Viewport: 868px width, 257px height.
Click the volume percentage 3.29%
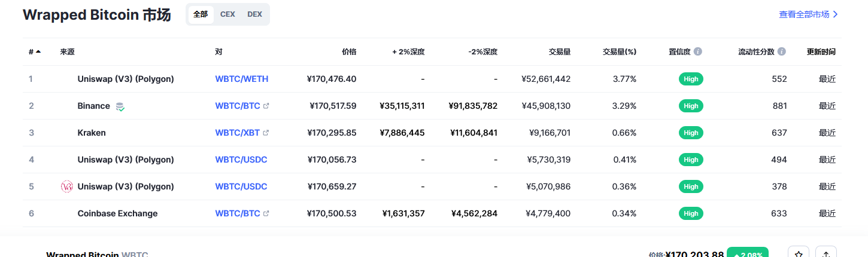625,106
